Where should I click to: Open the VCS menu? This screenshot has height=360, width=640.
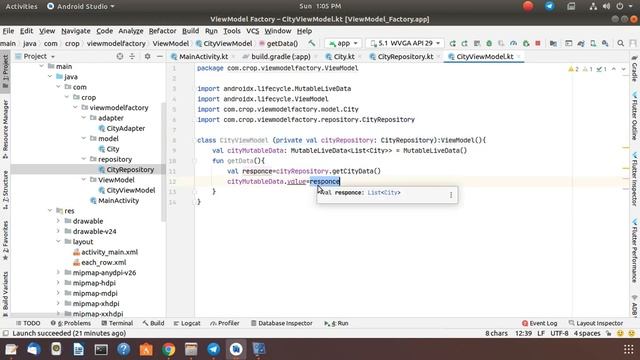pos(252,31)
